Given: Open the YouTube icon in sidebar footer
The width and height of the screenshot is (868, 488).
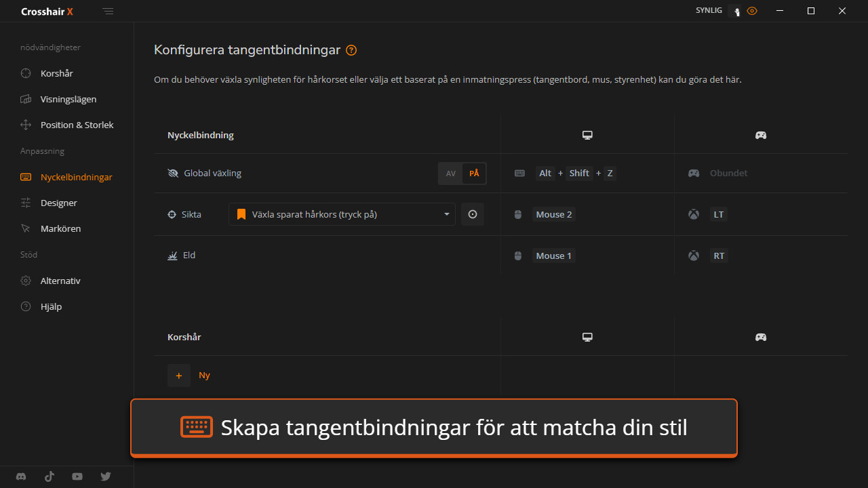Looking at the screenshot, I should pos(77,476).
